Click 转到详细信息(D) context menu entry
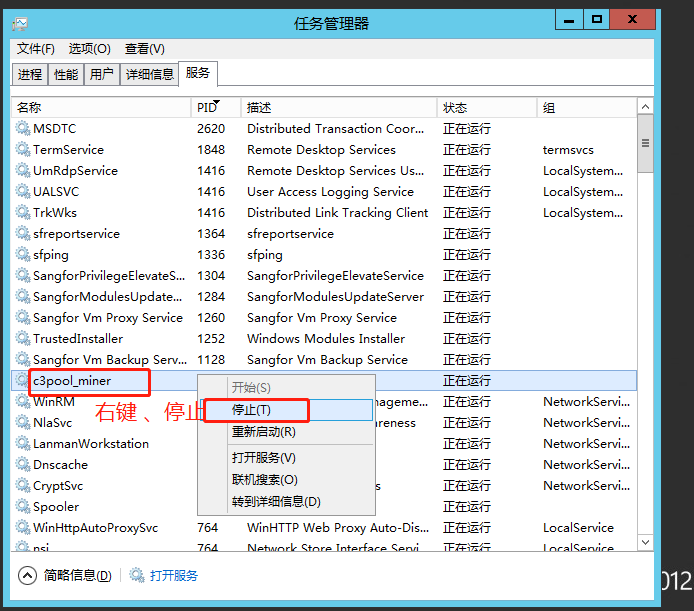This screenshot has height=611, width=694. pyautogui.click(x=276, y=502)
